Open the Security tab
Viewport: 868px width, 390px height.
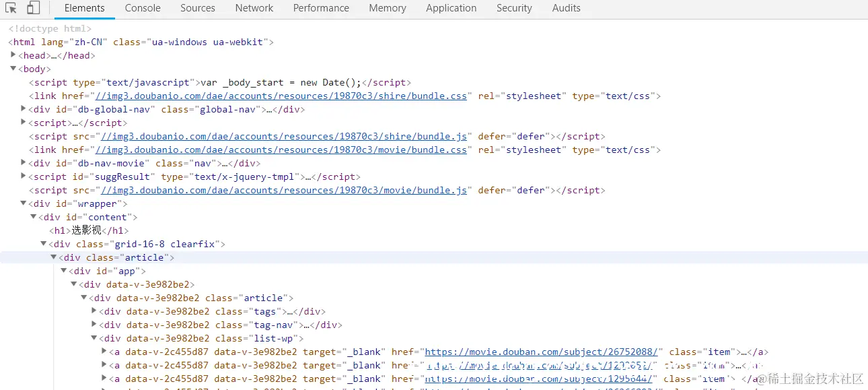point(514,8)
